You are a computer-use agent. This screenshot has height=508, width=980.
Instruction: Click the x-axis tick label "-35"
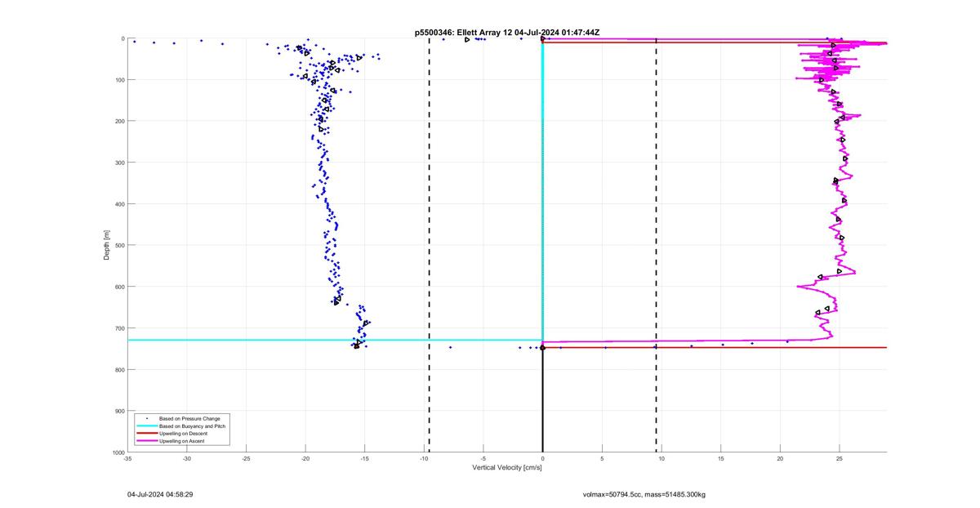pyautogui.click(x=127, y=459)
